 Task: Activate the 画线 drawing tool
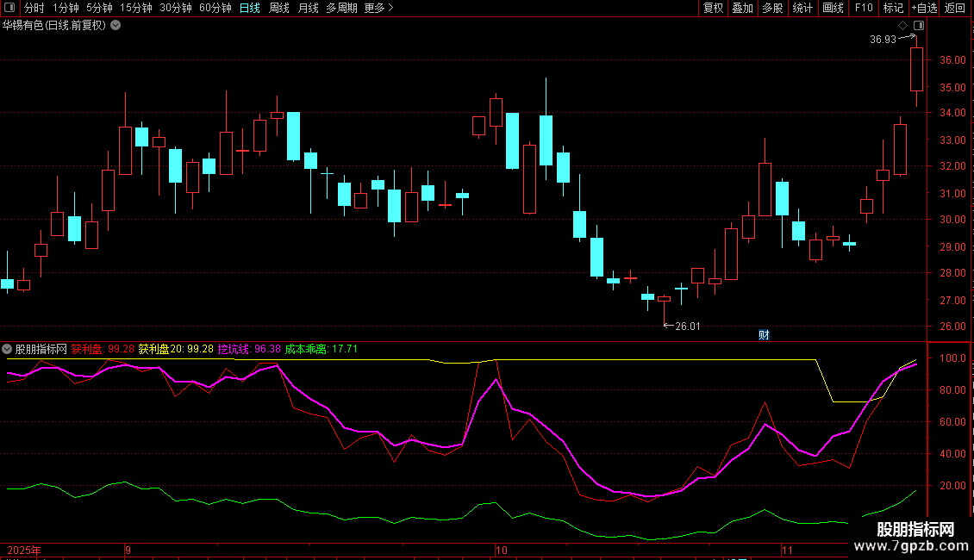pyautogui.click(x=833, y=8)
